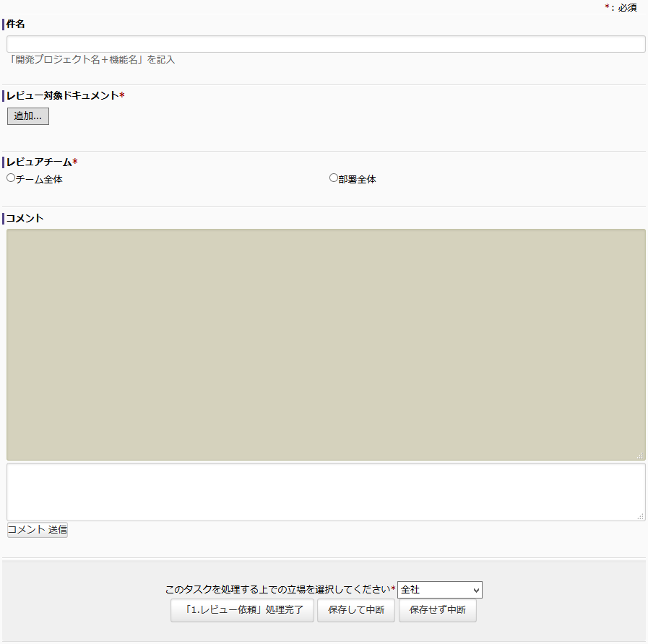Screen dimensions: 648x644
Task: Click the 保存せず中断 button
Action: pyautogui.click(x=437, y=610)
